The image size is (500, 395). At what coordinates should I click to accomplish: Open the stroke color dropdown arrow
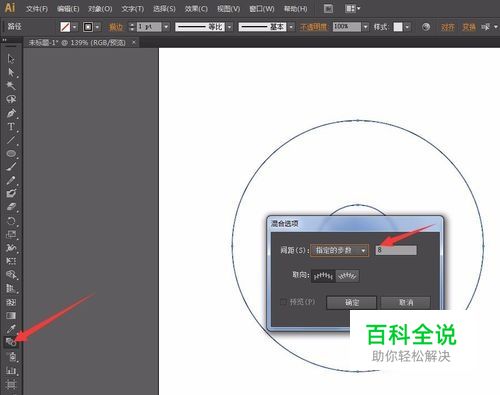pyautogui.click(x=97, y=27)
